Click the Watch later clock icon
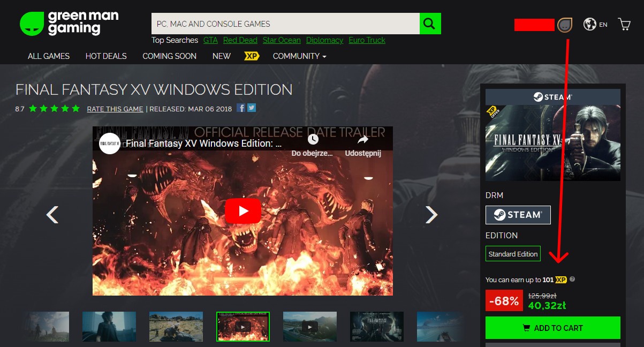This screenshot has height=347, width=644. tap(313, 139)
